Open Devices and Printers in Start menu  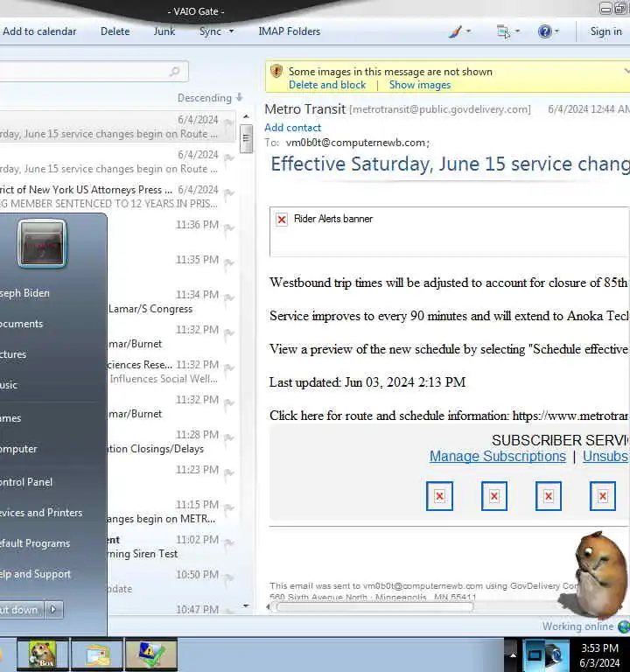click(x=41, y=513)
